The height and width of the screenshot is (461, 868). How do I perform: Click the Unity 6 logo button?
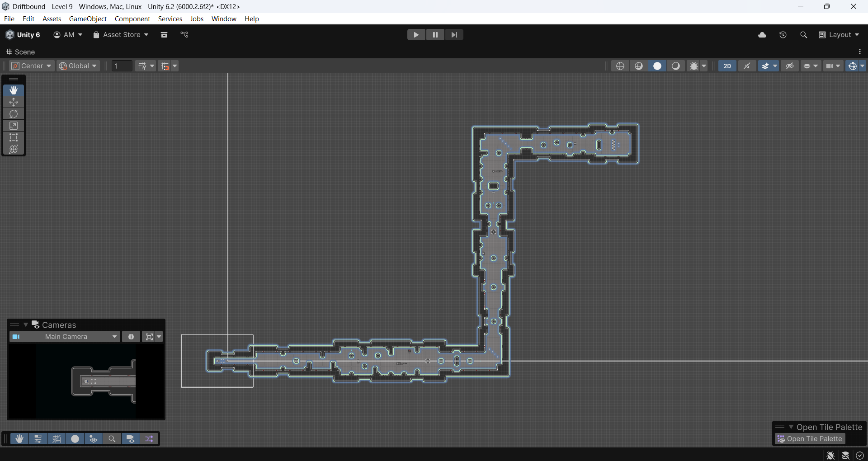tap(23, 35)
